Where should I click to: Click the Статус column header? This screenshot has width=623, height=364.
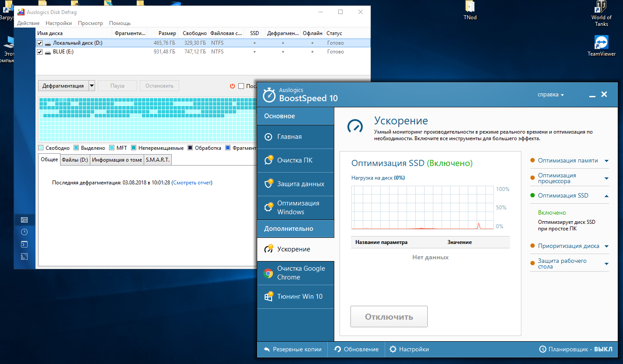(x=347, y=33)
